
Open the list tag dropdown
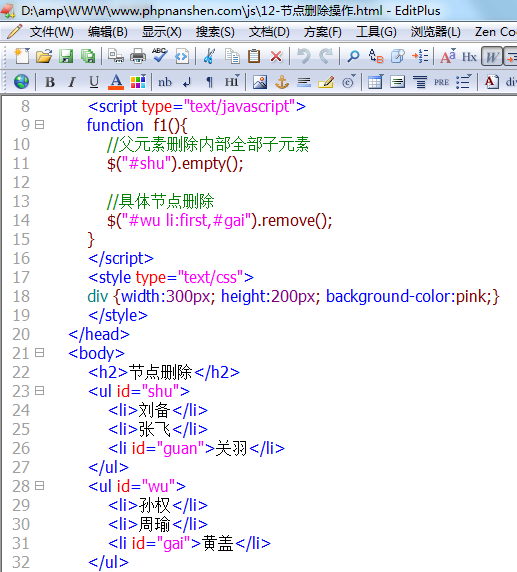[x=464, y=82]
